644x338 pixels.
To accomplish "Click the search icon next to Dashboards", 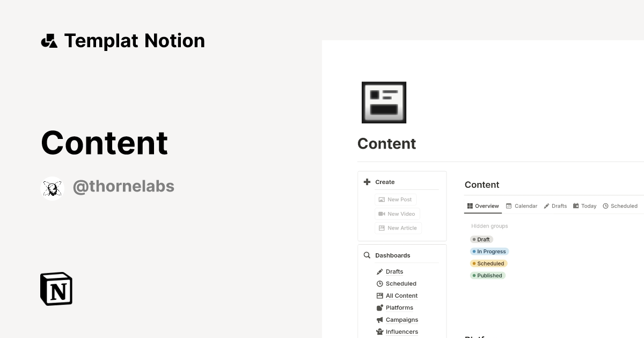I will (x=367, y=255).
